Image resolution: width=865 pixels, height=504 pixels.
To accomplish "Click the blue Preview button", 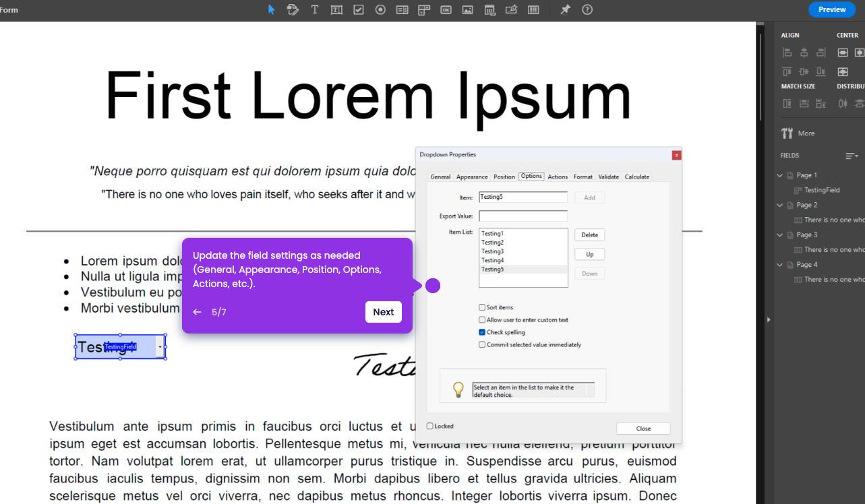I will [x=832, y=9].
